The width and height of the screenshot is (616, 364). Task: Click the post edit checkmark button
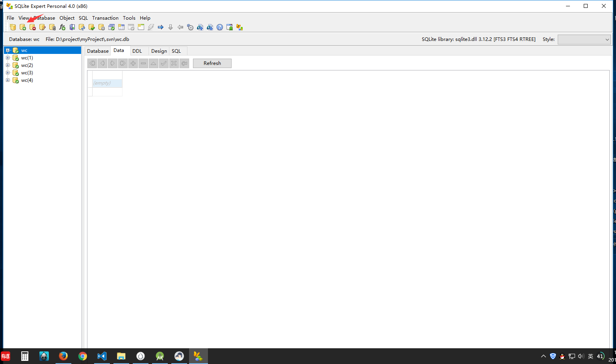(164, 63)
